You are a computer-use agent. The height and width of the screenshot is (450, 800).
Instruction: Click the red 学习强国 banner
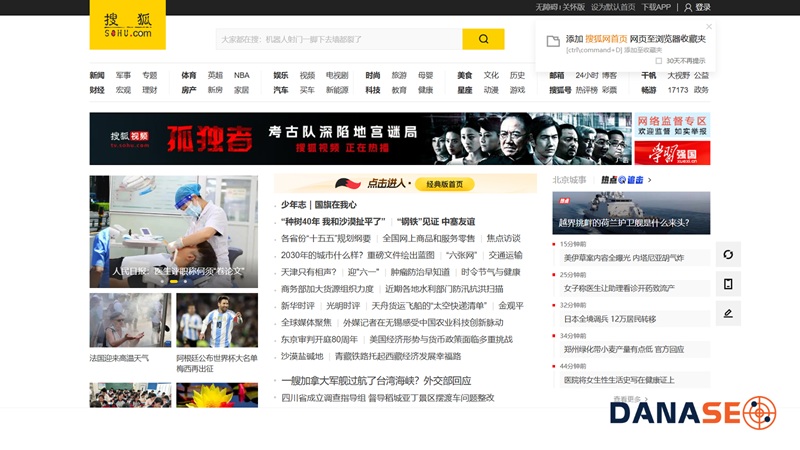point(672,153)
